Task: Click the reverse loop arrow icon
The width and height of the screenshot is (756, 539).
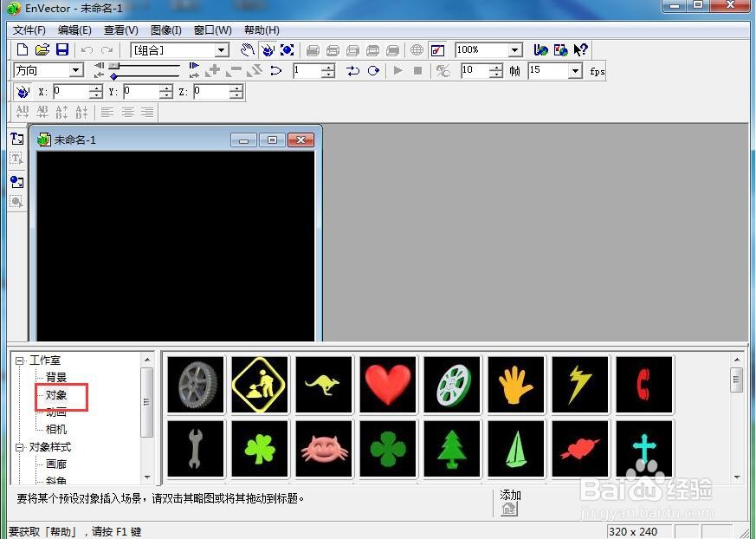Action: [275, 71]
